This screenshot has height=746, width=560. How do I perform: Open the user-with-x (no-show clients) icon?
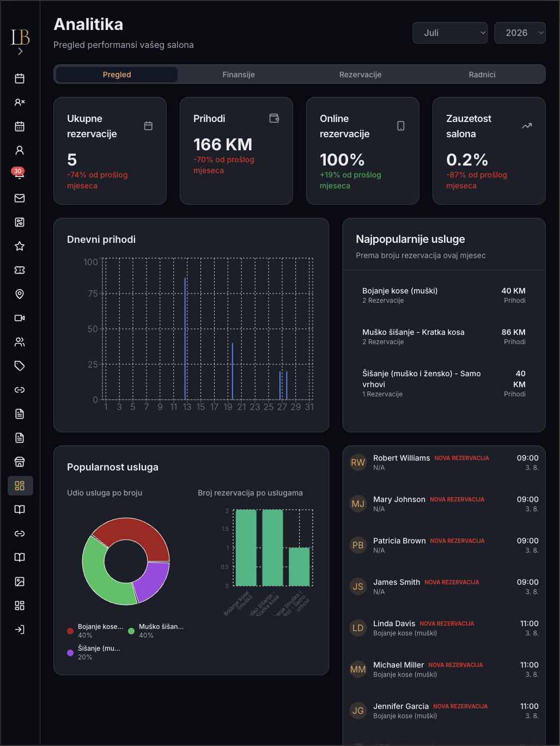[x=20, y=102]
